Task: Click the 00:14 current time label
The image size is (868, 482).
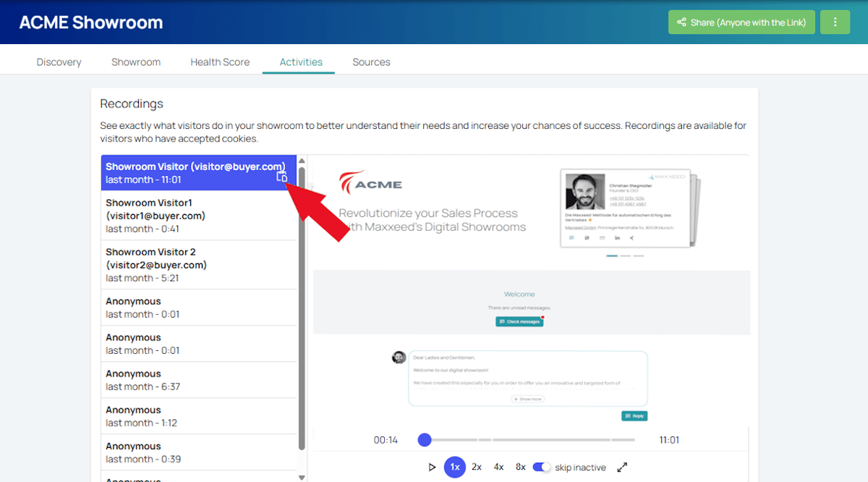Action: point(386,440)
